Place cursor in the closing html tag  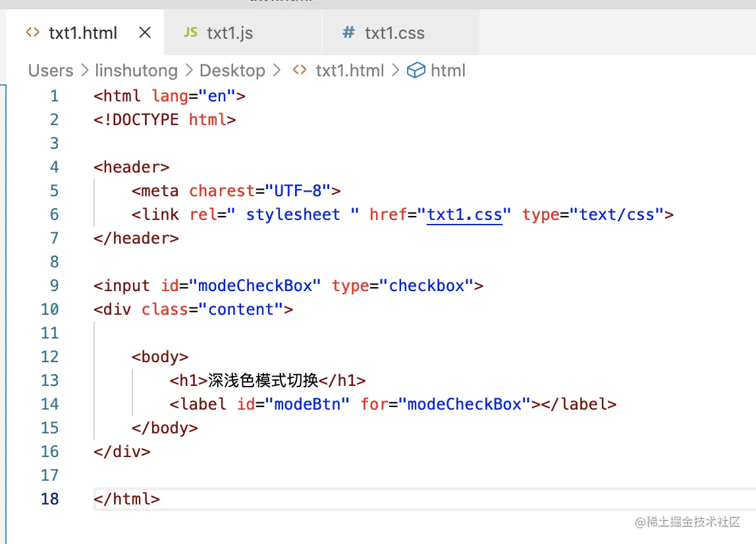127,499
